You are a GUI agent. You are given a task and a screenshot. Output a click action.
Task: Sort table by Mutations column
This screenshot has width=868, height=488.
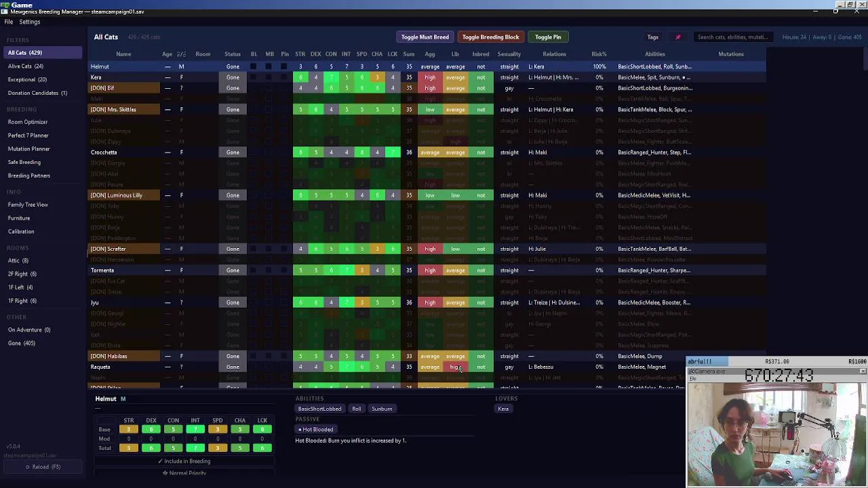[731, 54]
